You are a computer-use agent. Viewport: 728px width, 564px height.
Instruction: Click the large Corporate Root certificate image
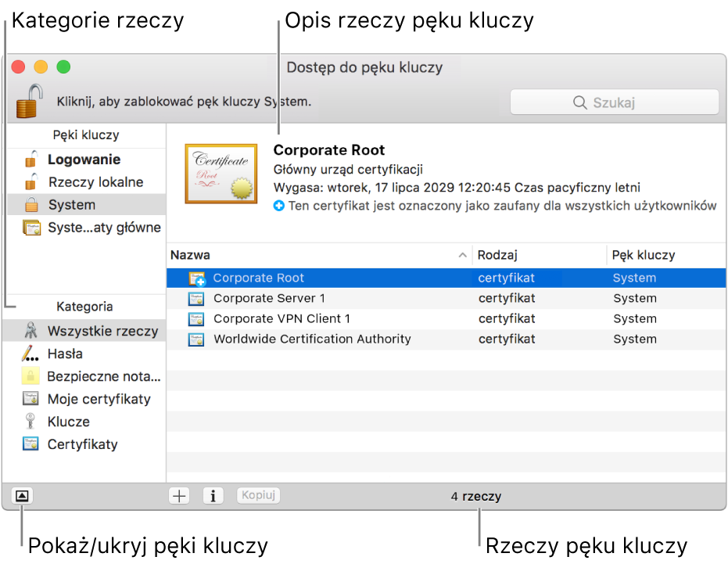click(x=221, y=174)
